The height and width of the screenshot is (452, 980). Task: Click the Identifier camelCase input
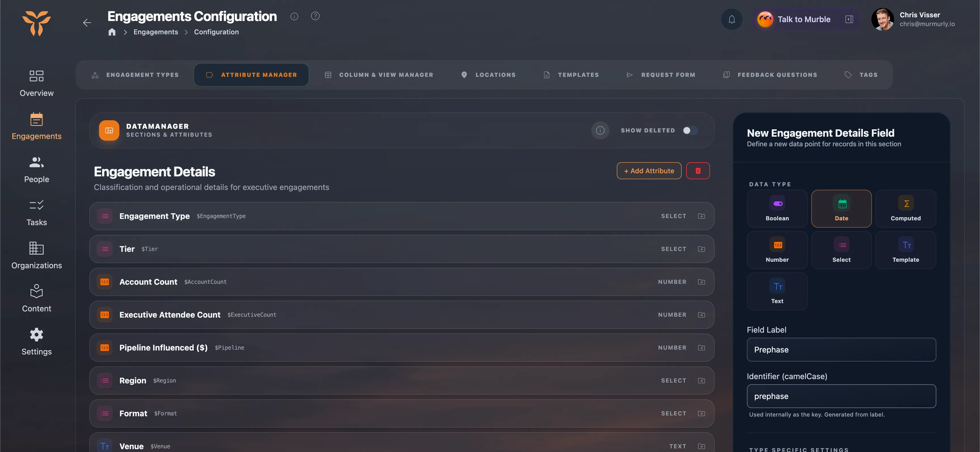(x=842, y=396)
